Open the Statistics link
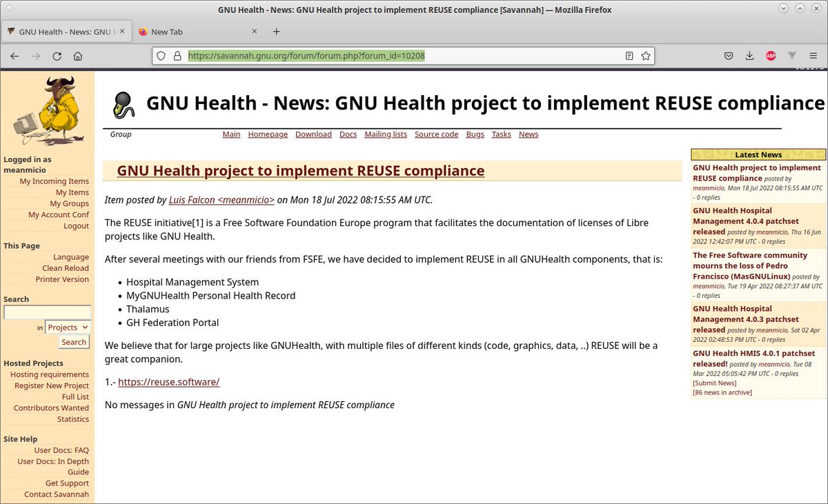 tap(73, 419)
